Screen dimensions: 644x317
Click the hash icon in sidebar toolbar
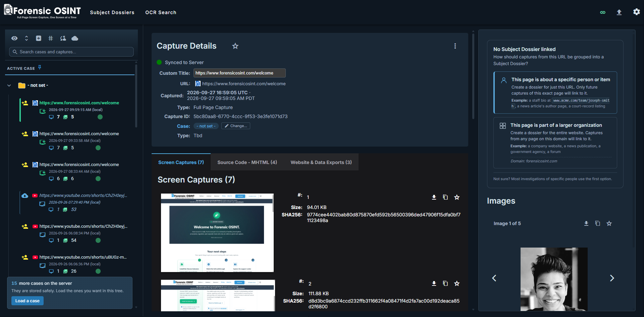(x=51, y=38)
